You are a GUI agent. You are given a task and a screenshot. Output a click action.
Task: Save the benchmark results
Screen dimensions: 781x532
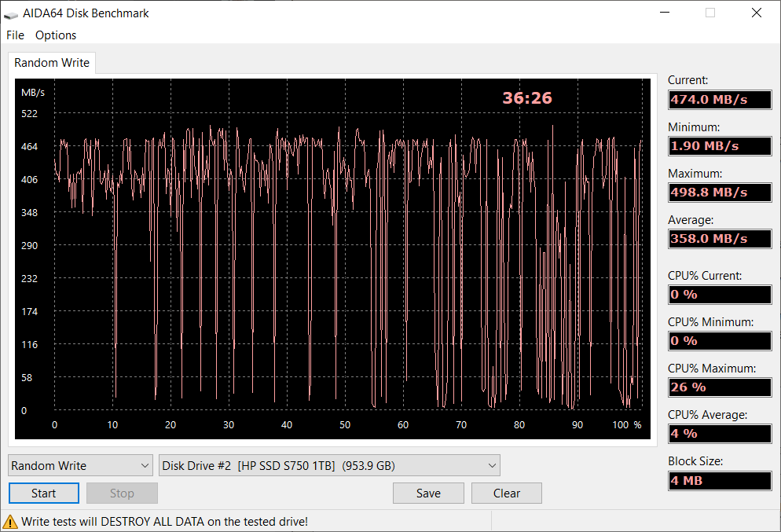pos(428,493)
